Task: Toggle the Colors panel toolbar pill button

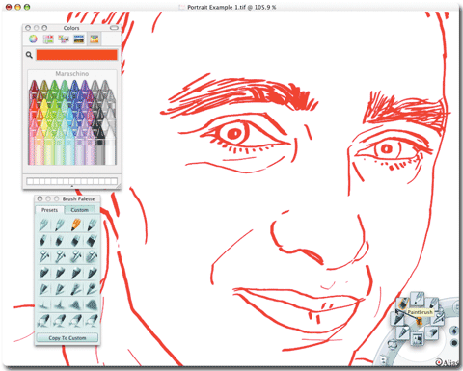Action: pos(114,28)
